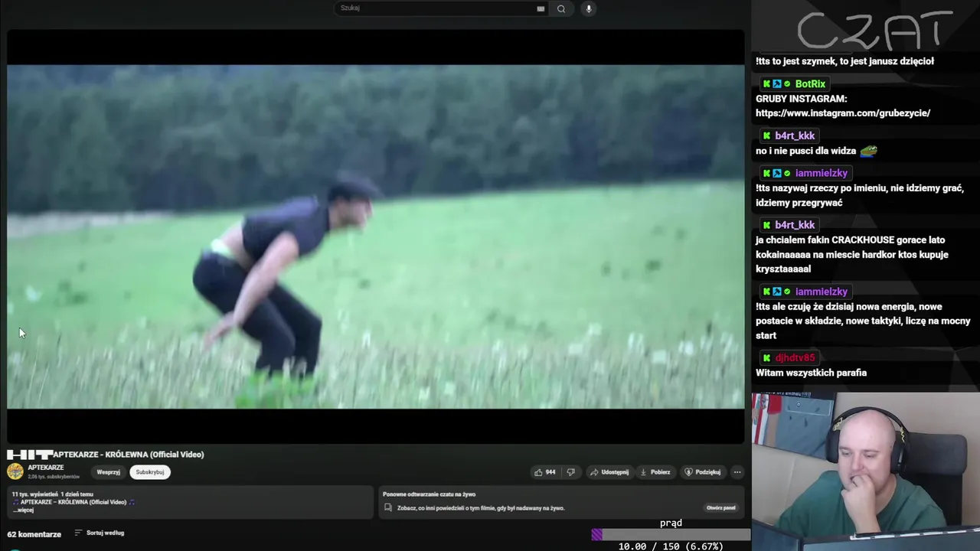Click BotRix username in chat

(x=810, y=84)
